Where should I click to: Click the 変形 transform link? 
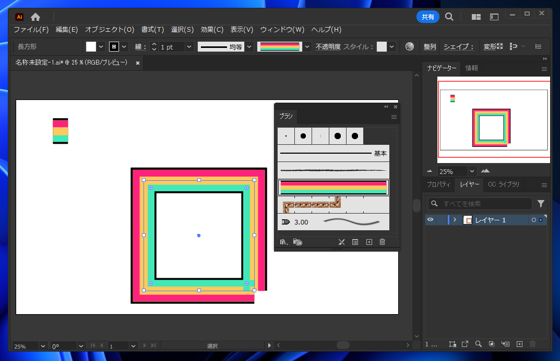click(489, 47)
